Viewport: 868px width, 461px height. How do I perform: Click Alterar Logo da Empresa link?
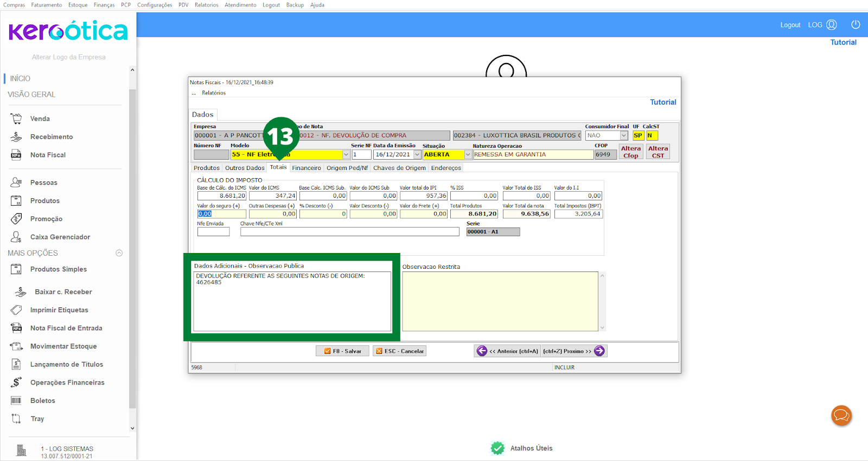tap(69, 57)
